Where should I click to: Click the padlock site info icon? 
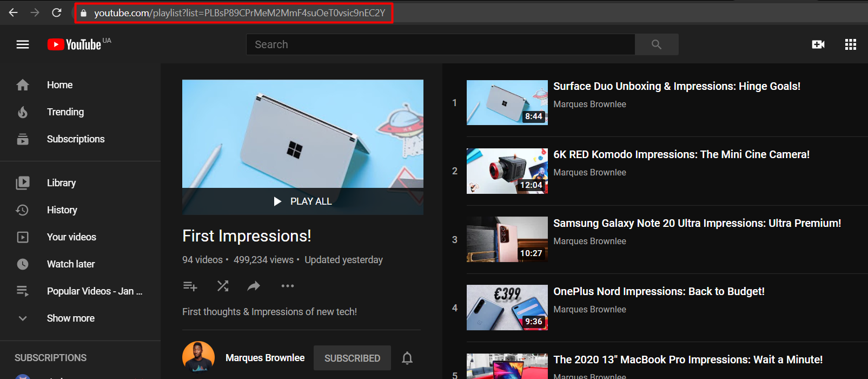pyautogui.click(x=83, y=13)
